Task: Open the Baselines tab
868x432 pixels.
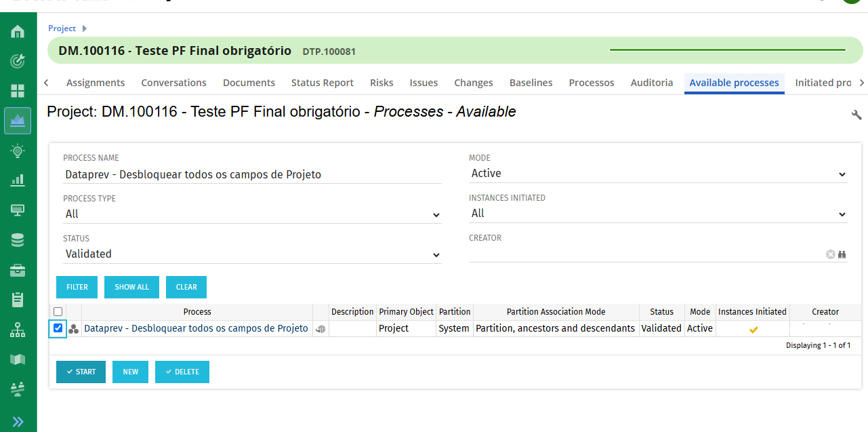Action: click(531, 83)
